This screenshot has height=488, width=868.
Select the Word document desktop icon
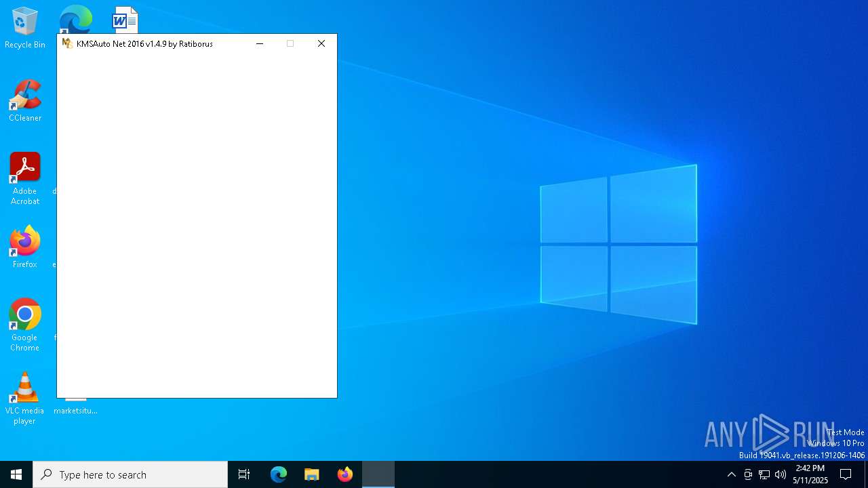pyautogui.click(x=125, y=19)
